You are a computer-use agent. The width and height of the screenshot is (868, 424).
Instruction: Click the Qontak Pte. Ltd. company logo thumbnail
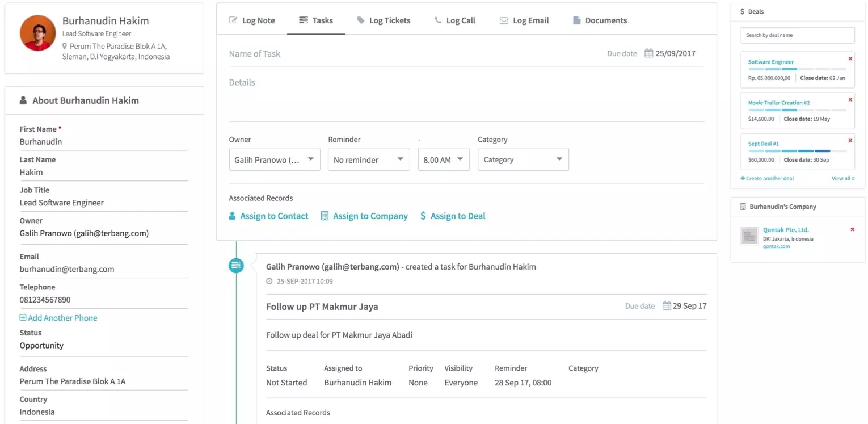[749, 236]
